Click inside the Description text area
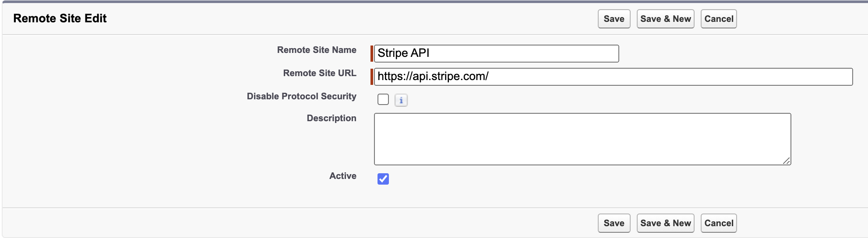The width and height of the screenshot is (868, 238). coord(582,139)
